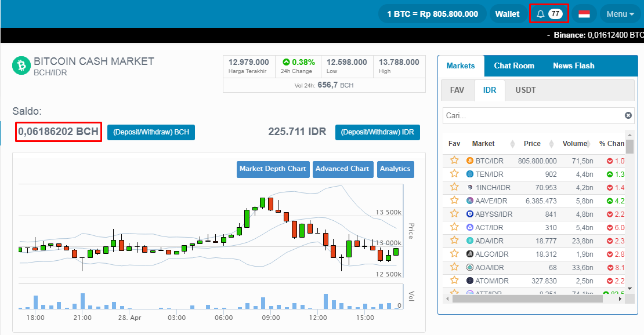
Task: Click the market list vertical scrollbar thumb
Action: (629, 146)
